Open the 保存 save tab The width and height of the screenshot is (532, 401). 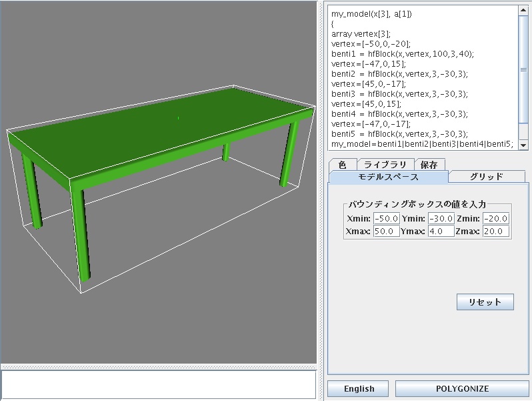[429, 165]
